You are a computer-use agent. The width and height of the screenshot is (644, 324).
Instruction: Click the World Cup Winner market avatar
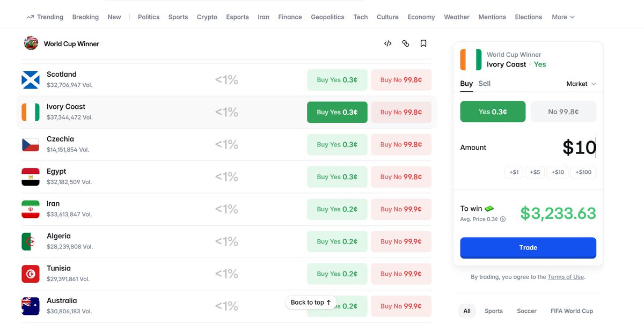pos(31,43)
